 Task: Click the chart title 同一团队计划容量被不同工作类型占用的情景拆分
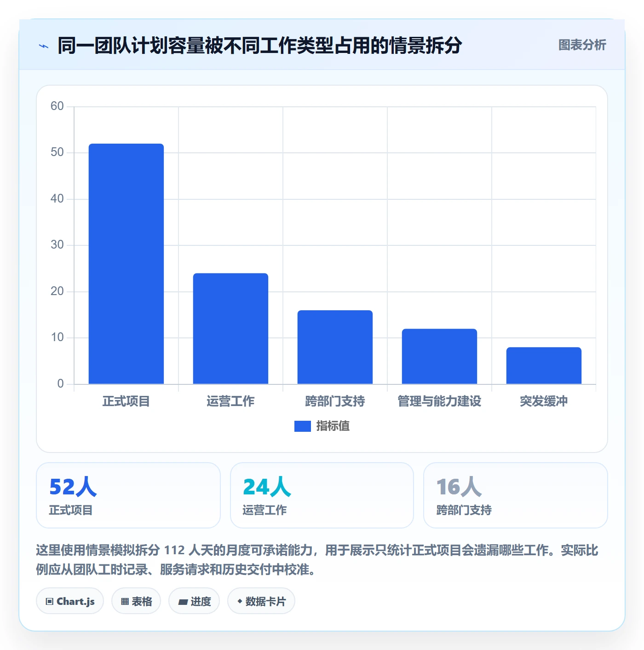(260, 46)
